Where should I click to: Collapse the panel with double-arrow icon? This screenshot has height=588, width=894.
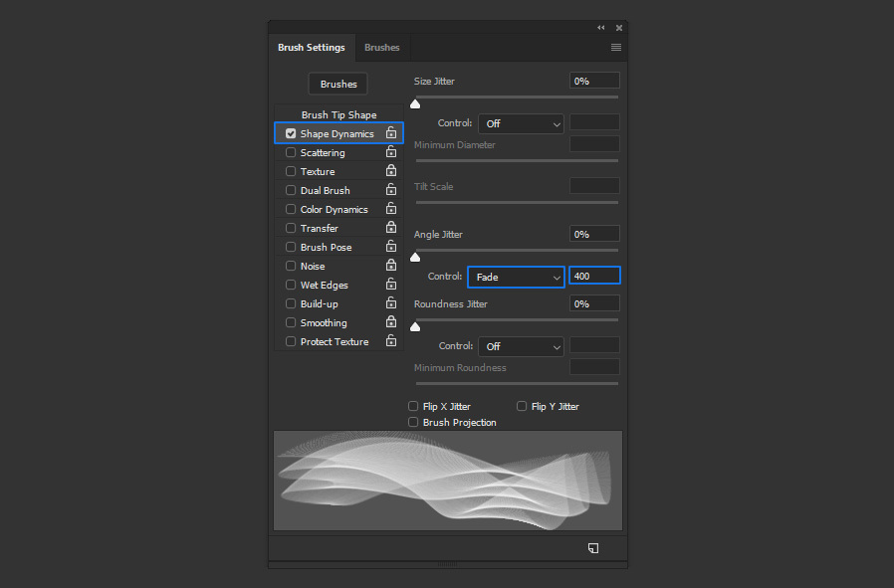[601, 27]
